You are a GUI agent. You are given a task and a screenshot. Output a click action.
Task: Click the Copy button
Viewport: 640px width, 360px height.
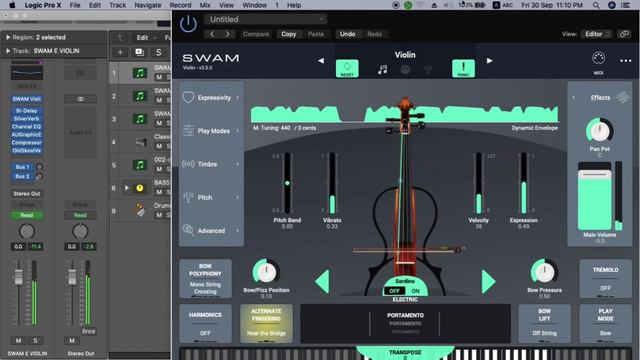[x=289, y=34]
